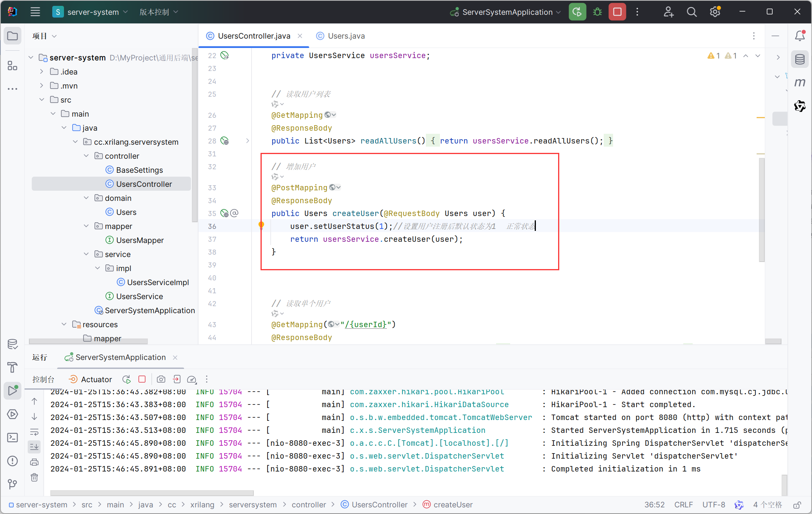Show more tool windows ellipsis
Image resolution: width=812 pixels, height=514 pixels.
coord(12,89)
